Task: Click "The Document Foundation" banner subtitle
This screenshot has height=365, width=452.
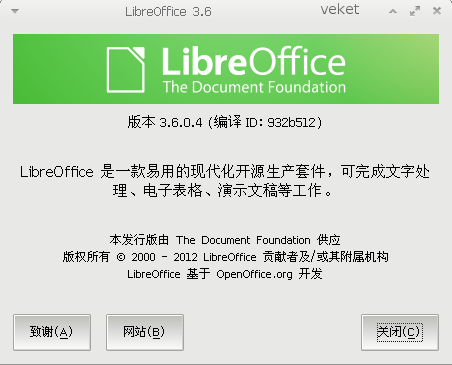Action: point(254,87)
